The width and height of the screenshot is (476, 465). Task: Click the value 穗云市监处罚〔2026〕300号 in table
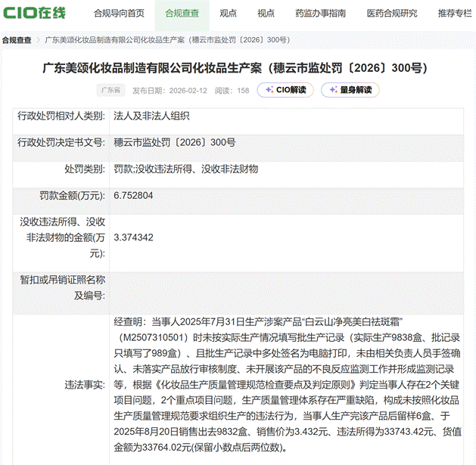[x=175, y=142]
